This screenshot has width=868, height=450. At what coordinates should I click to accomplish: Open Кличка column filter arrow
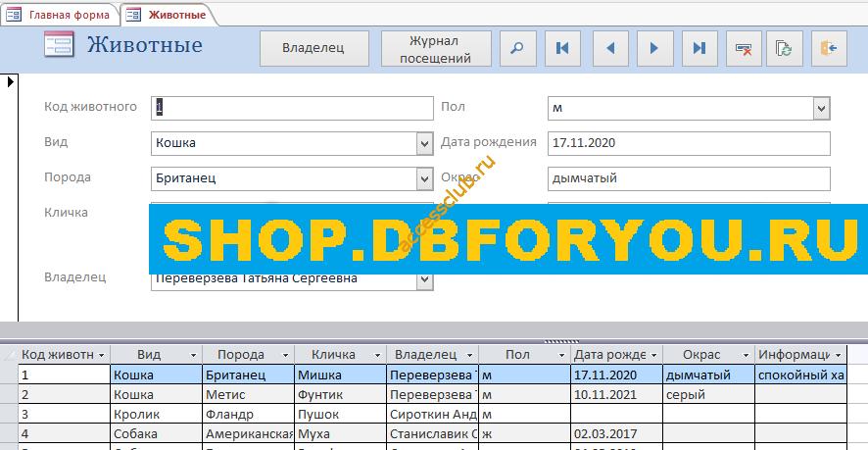[x=377, y=355]
